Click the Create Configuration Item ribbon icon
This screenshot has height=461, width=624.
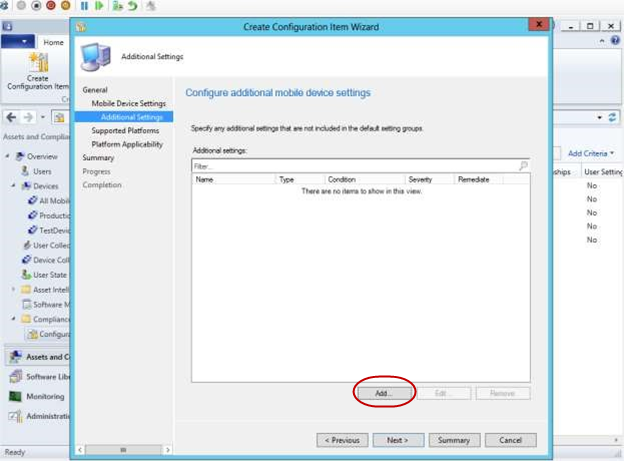click(x=38, y=67)
